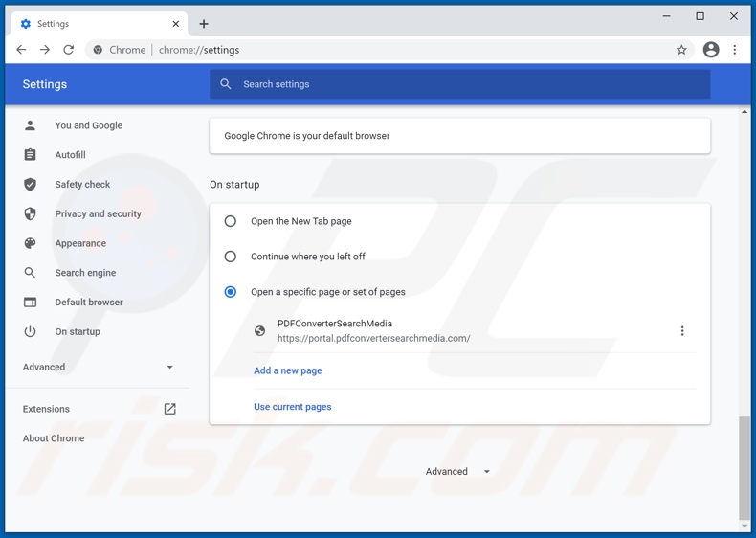This screenshot has height=538, width=756.
Task: Select Open the New Tab page option
Action: (231, 221)
